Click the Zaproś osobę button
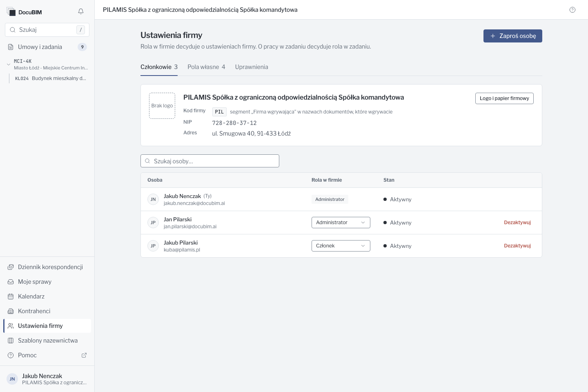This screenshot has width=588, height=392. tap(513, 36)
